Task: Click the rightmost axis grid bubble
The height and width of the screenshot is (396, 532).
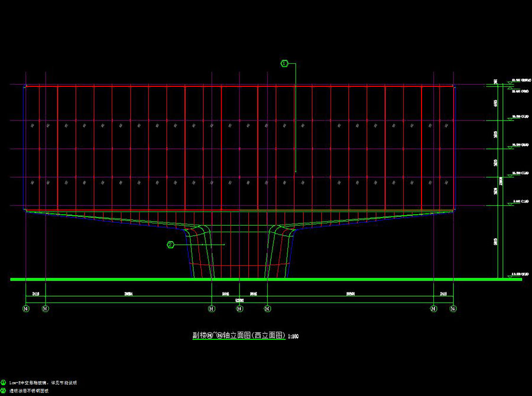Action: point(453,309)
